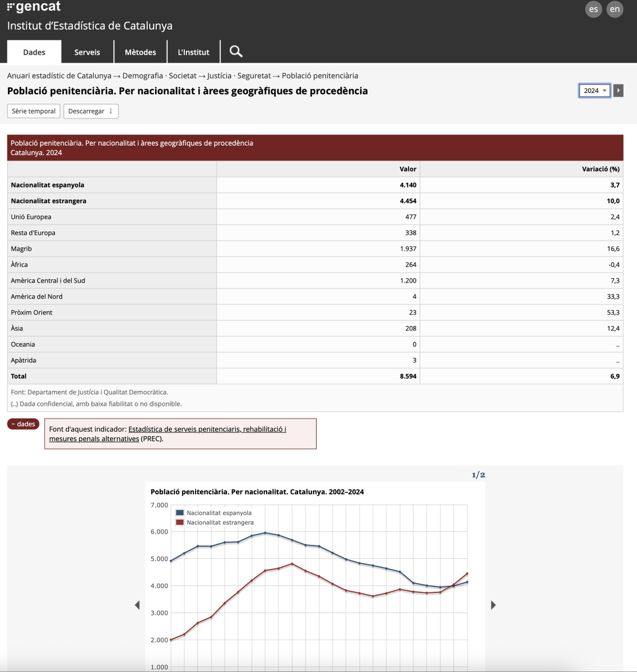Toggle Nacionalitat espanyola legend swatch
The width and height of the screenshot is (637, 672).
tap(180, 512)
